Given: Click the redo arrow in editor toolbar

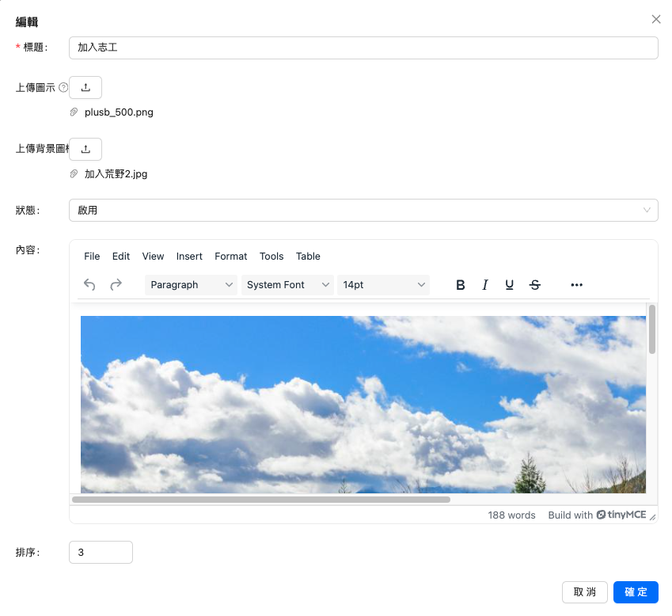Looking at the screenshot, I should pos(116,285).
